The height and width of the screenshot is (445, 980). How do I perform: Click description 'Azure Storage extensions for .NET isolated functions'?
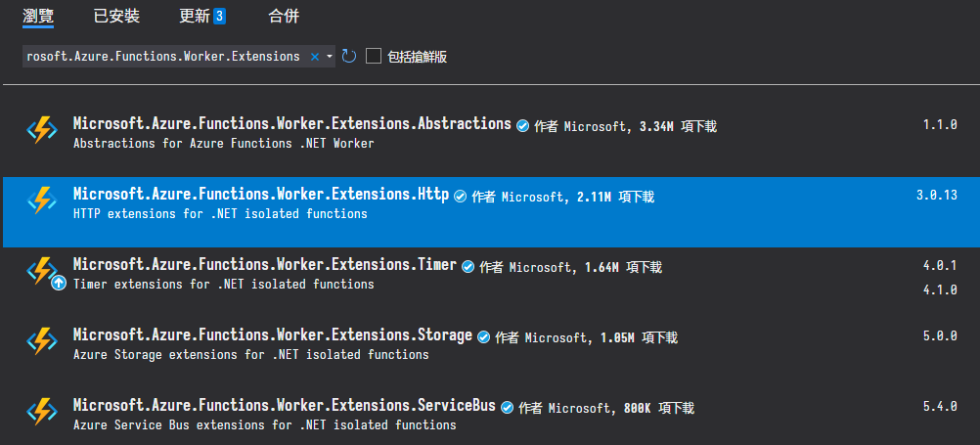pos(250,355)
